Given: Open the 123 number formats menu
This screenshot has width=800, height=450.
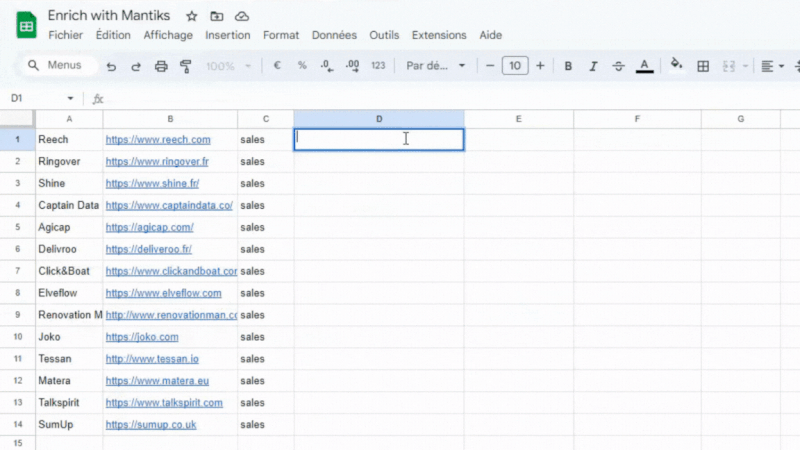Looking at the screenshot, I should click(378, 65).
